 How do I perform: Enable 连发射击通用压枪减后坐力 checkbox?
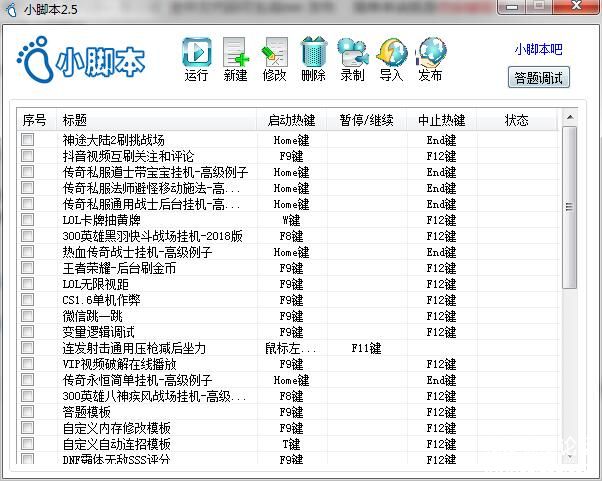(28, 348)
